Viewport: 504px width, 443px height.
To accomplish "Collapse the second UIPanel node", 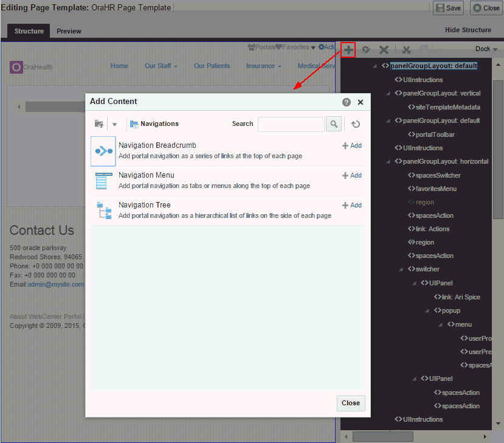I will tap(414, 379).
